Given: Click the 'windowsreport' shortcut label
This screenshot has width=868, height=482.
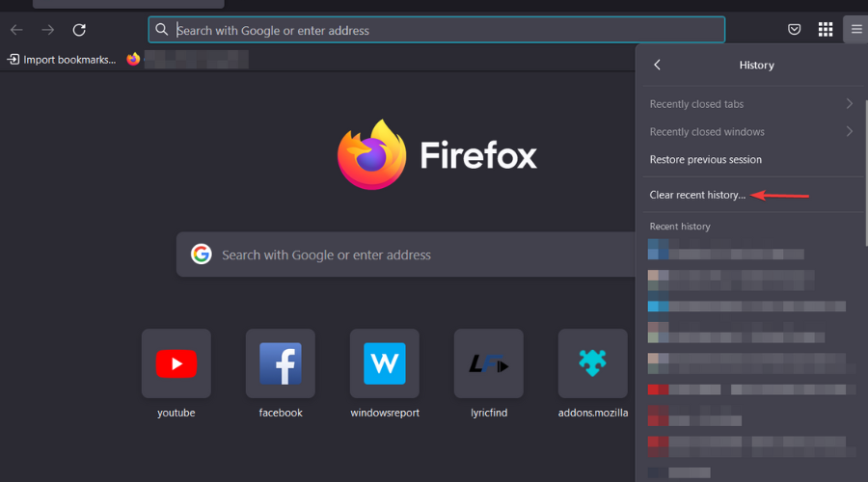Looking at the screenshot, I should click(x=385, y=413).
